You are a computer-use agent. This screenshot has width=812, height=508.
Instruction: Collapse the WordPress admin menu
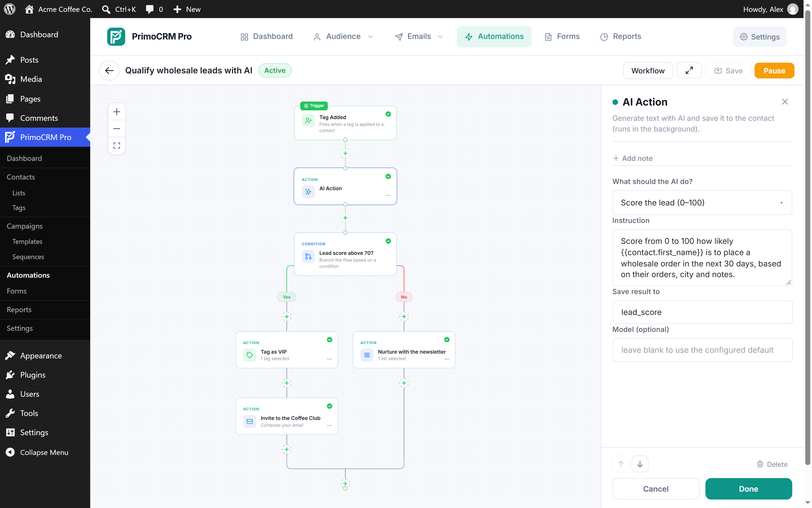[44, 452]
